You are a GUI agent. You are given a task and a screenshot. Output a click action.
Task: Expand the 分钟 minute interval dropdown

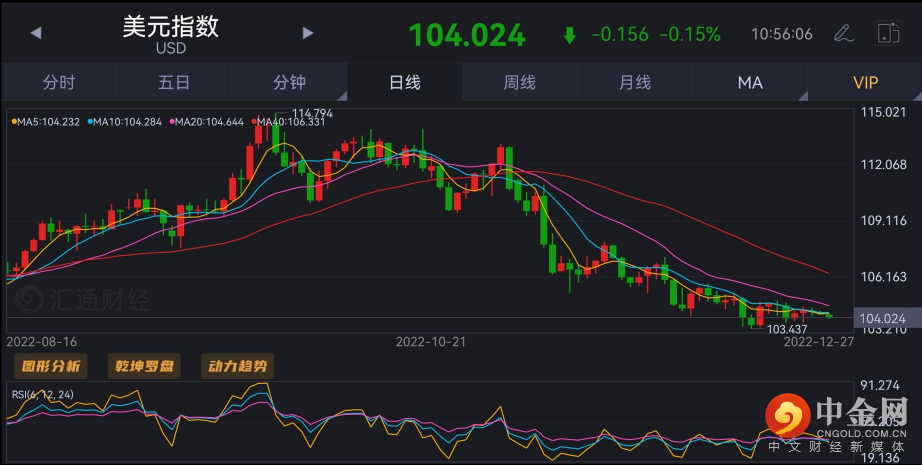pyautogui.click(x=289, y=83)
